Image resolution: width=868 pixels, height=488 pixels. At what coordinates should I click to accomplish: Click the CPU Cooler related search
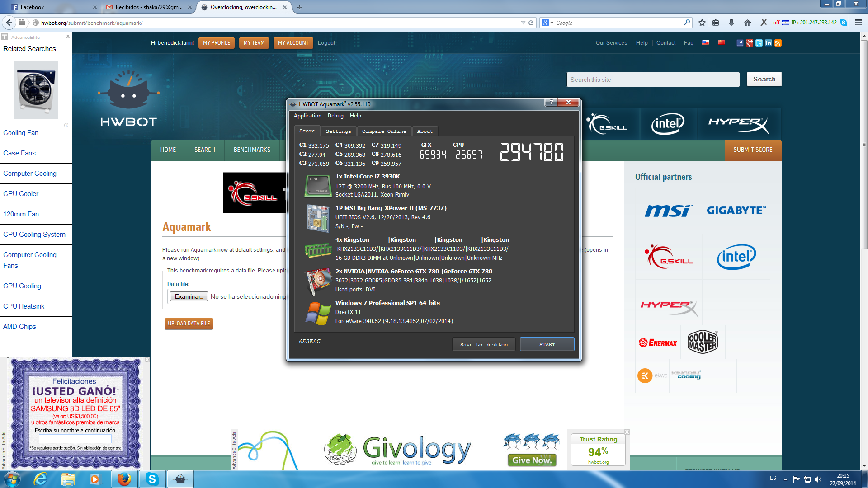coord(21,194)
